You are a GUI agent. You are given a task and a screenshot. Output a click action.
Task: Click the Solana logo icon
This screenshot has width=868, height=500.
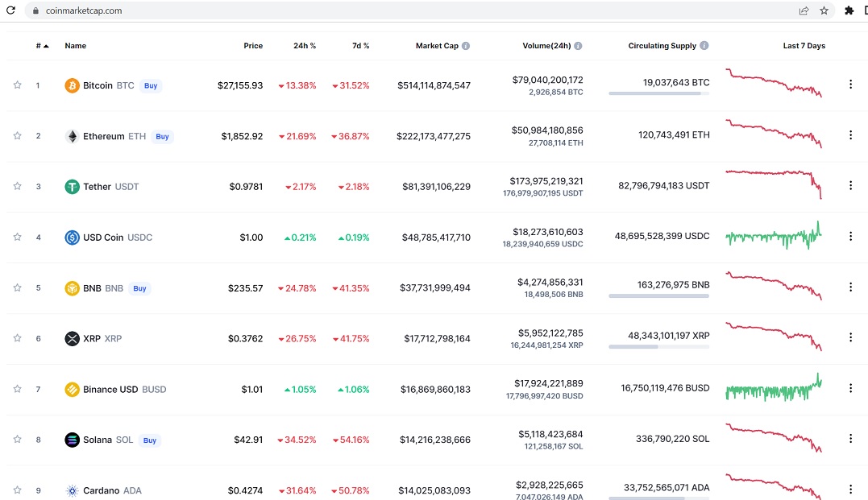(72, 440)
